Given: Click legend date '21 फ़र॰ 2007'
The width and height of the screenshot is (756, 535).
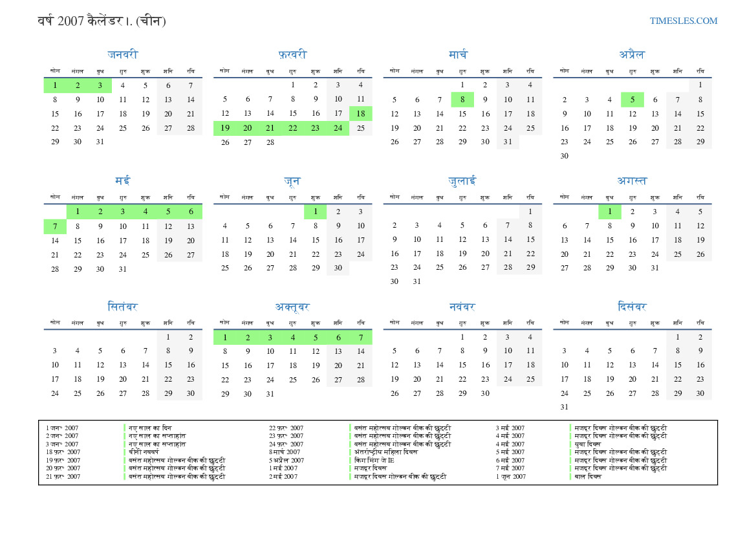Looking at the screenshot, I should click(x=63, y=476).
